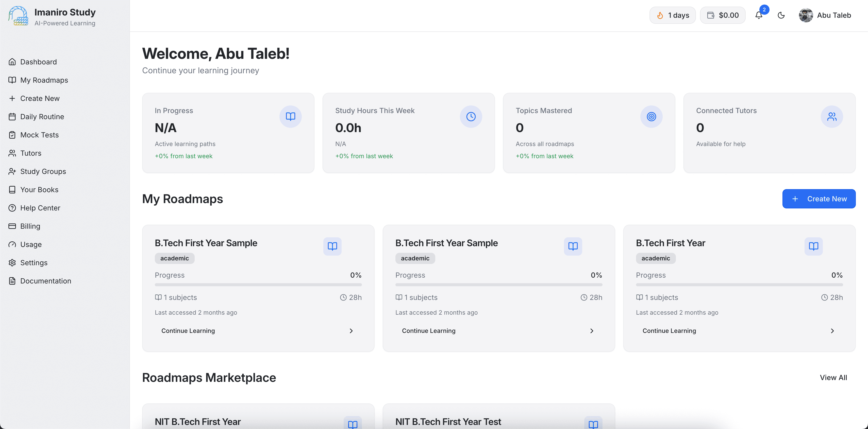Go to Study Groups in sidebar
This screenshot has height=429, width=868.
point(43,171)
